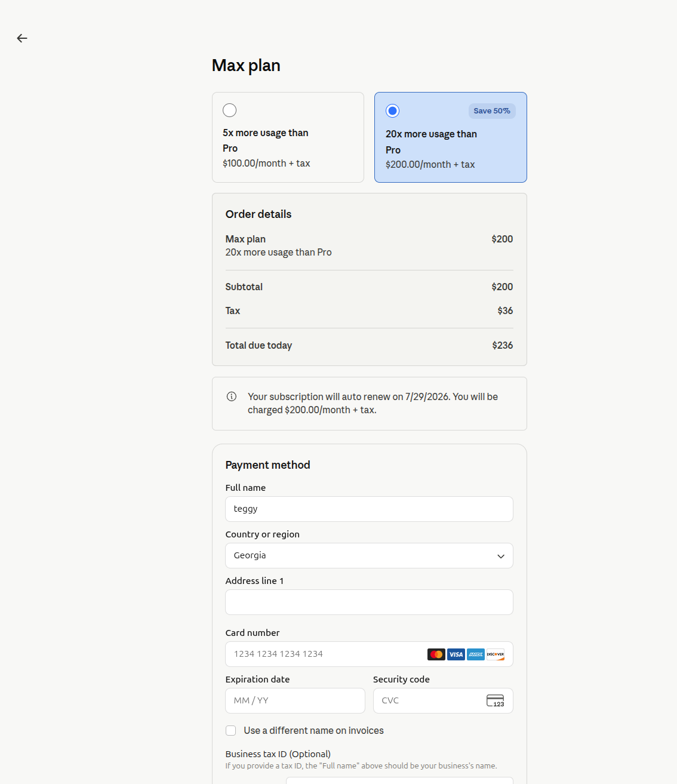The height and width of the screenshot is (784, 677).
Task: Open the Country or region dropdown
Action: click(x=369, y=555)
